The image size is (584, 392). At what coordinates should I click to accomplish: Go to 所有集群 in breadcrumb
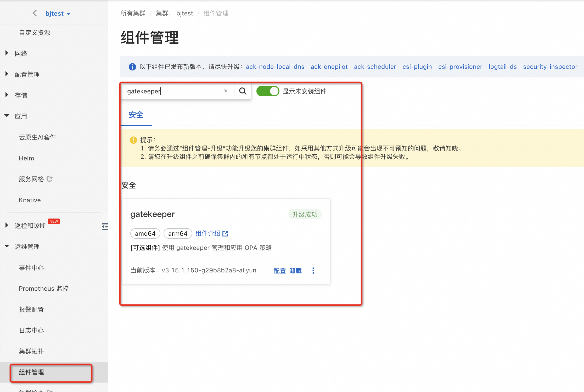pos(133,13)
